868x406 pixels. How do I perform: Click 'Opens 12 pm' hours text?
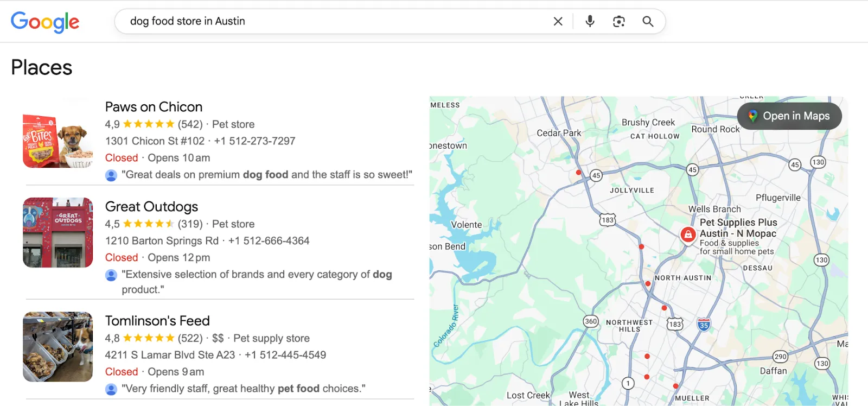tap(179, 258)
